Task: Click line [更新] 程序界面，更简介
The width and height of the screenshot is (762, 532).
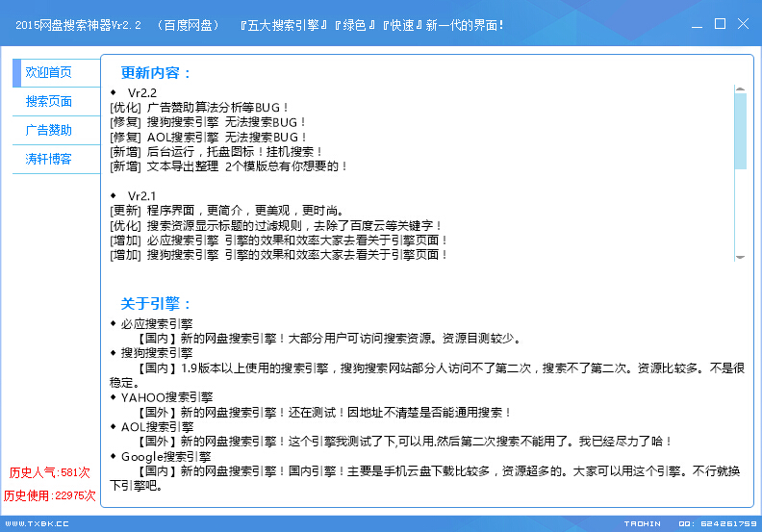Action: [x=227, y=211]
